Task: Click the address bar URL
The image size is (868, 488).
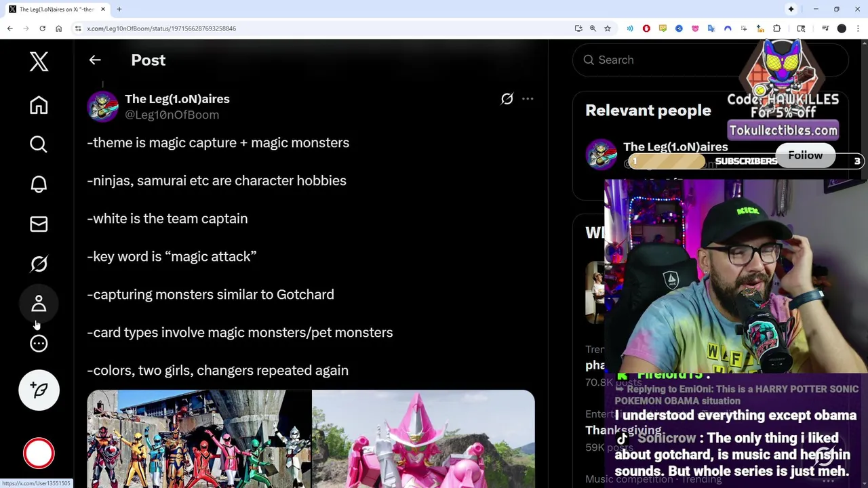Action: [x=161, y=28]
